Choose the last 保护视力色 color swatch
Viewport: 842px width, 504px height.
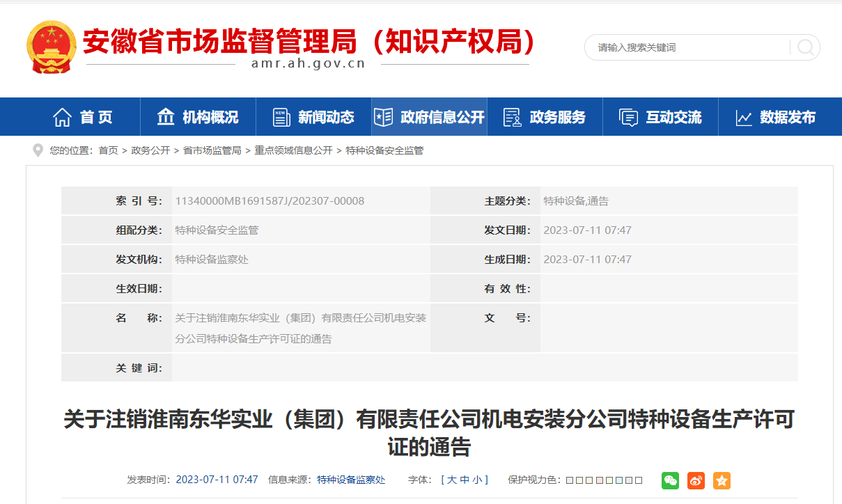[x=639, y=480]
